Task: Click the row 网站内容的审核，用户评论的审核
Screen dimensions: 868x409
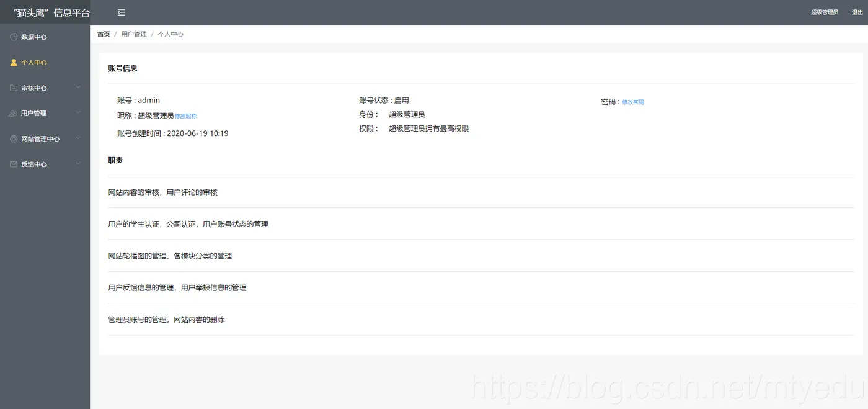Action: point(480,192)
